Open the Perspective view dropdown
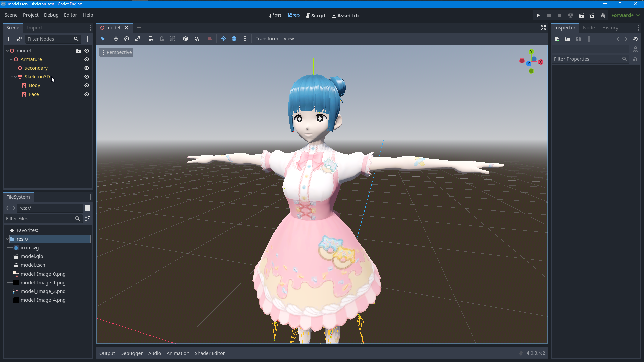This screenshot has width=644, height=362. (x=116, y=52)
